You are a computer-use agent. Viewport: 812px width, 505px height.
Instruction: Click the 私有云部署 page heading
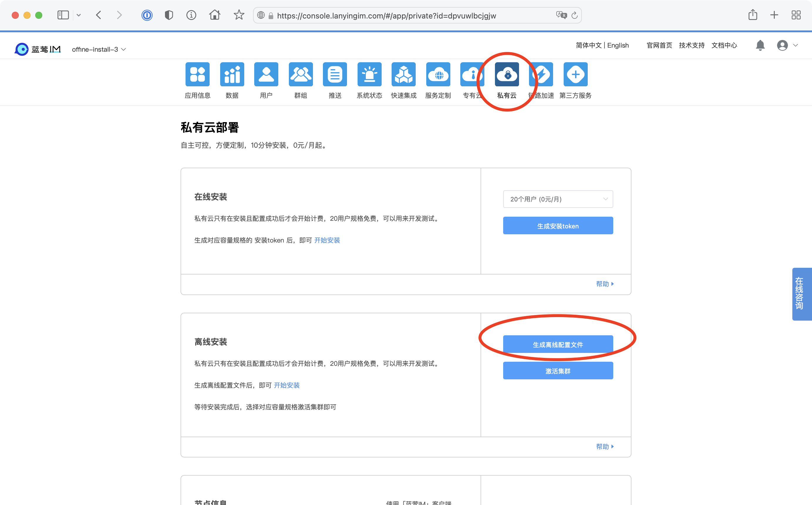click(x=210, y=127)
